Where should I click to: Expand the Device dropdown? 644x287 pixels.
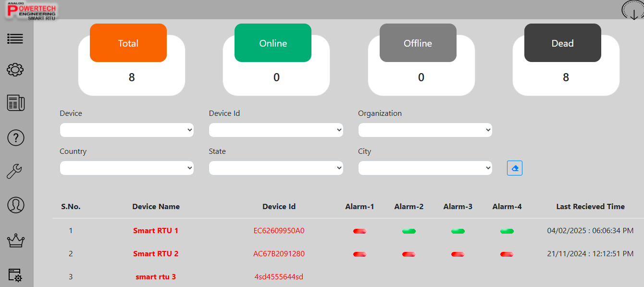[x=127, y=130]
